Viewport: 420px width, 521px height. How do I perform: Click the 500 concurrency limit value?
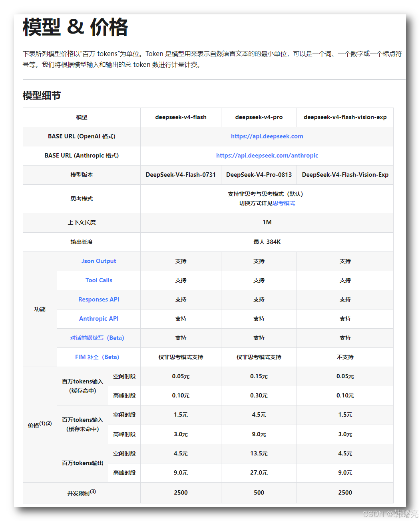pos(259,493)
